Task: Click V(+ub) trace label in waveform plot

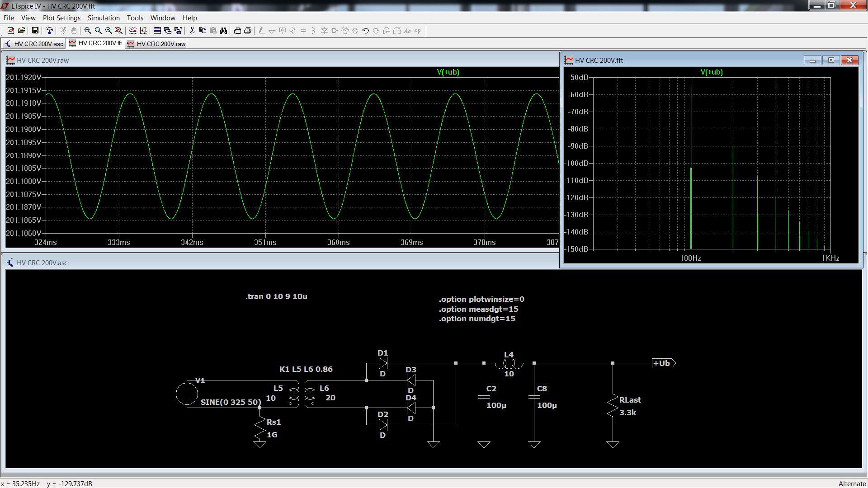Action: point(448,72)
